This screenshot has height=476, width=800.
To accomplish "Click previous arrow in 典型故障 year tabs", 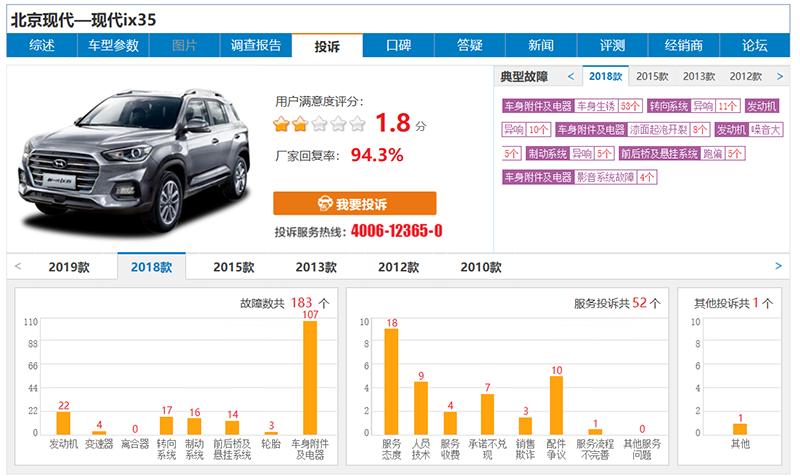I will 571,77.
